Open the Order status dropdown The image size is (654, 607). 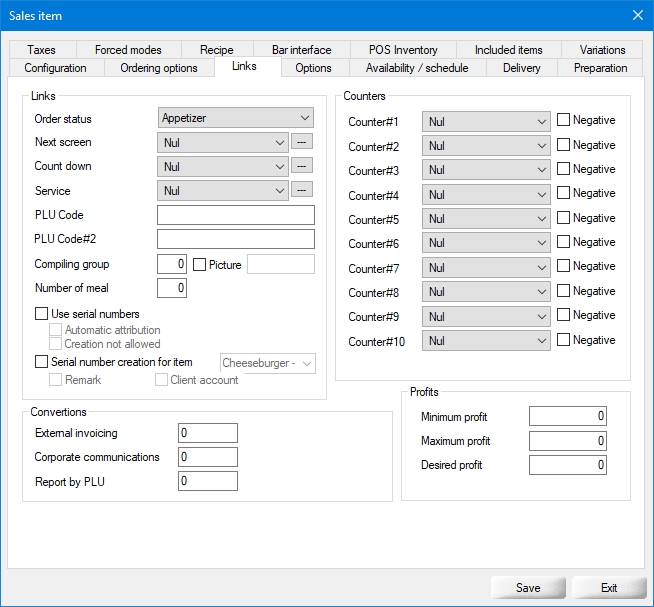coord(236,118)
